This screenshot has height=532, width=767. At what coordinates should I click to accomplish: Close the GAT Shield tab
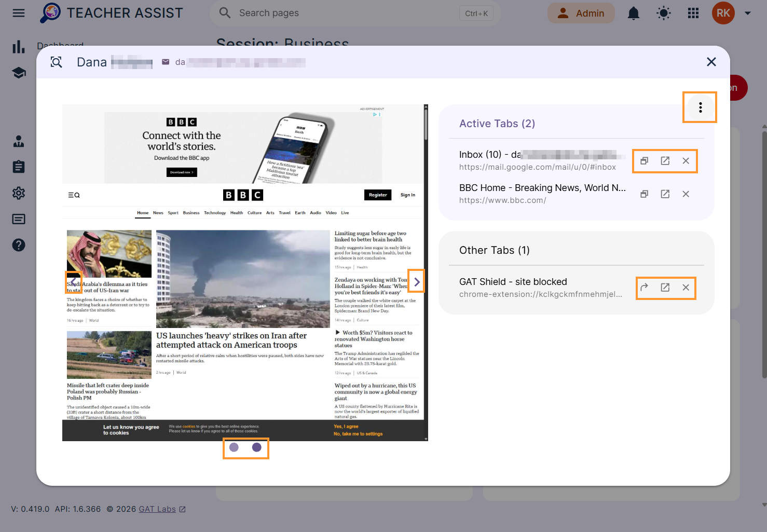tap(686, 288)
